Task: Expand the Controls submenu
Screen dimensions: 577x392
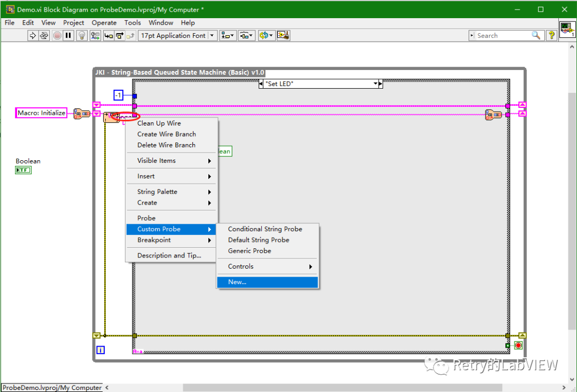Action: [x=268, y=266]
